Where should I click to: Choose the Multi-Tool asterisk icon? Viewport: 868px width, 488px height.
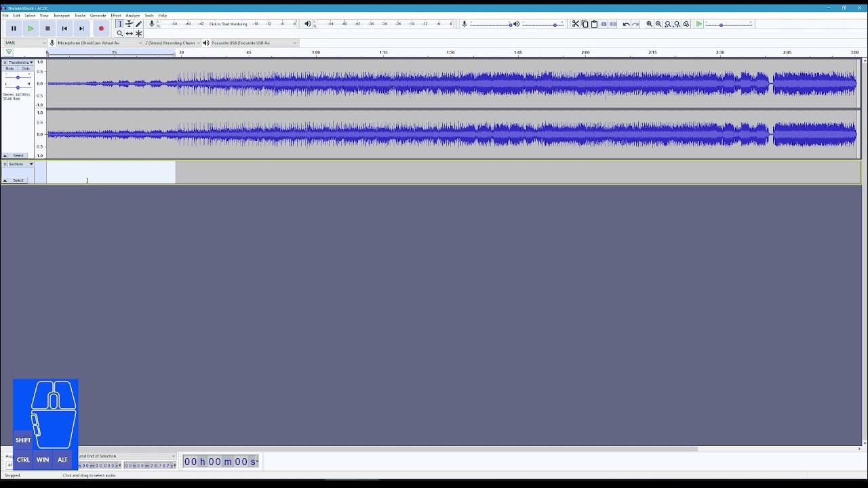tap(139, 33)
